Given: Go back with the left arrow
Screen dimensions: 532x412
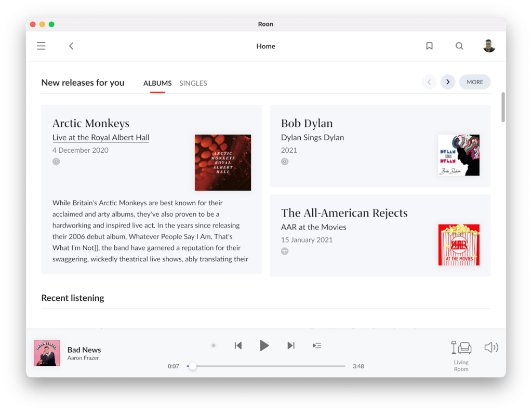Looking at the screenshot, I should point(71,46).
